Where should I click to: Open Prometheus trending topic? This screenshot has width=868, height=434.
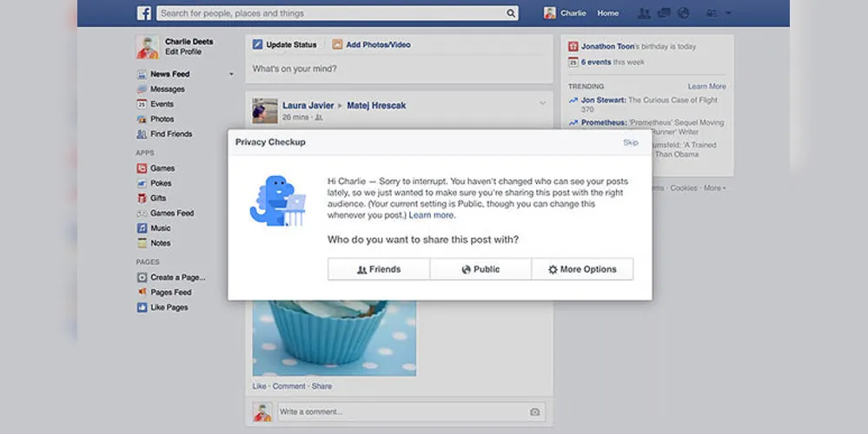(x=604, y=122)
